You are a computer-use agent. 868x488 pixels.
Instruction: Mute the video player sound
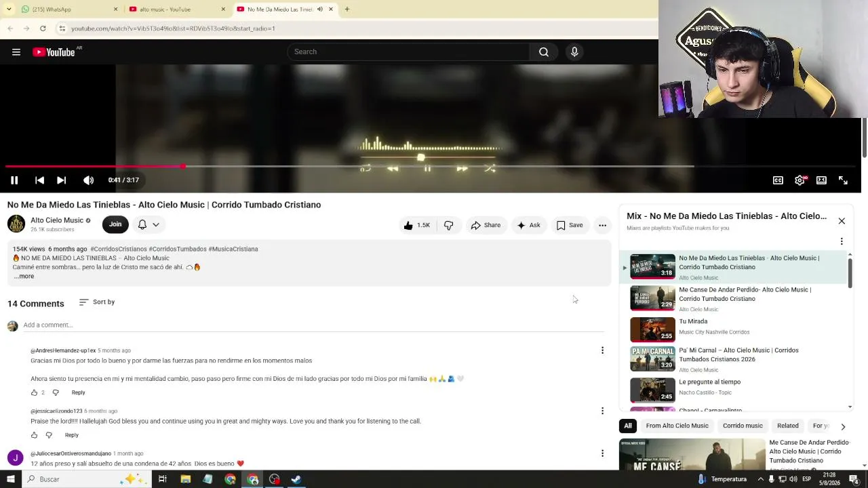click(x=88, y=180)
